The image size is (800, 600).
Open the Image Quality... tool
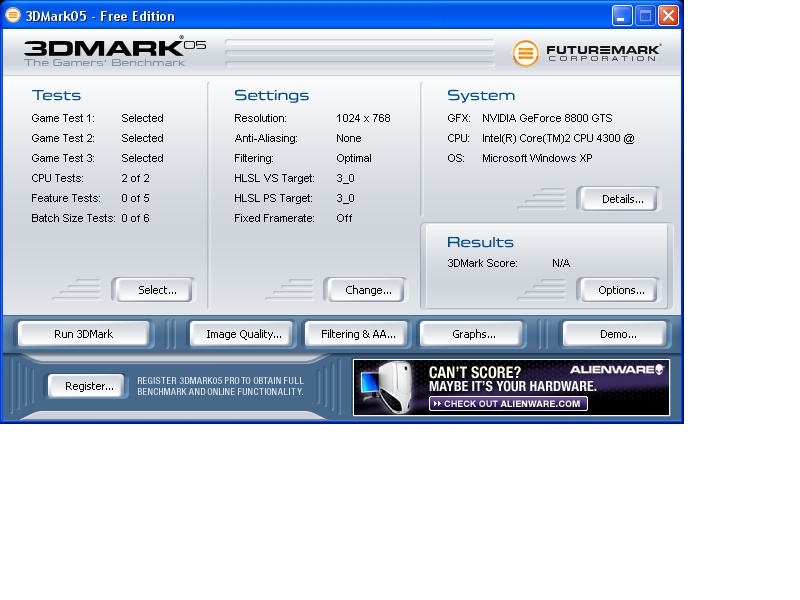click(243, 334)
